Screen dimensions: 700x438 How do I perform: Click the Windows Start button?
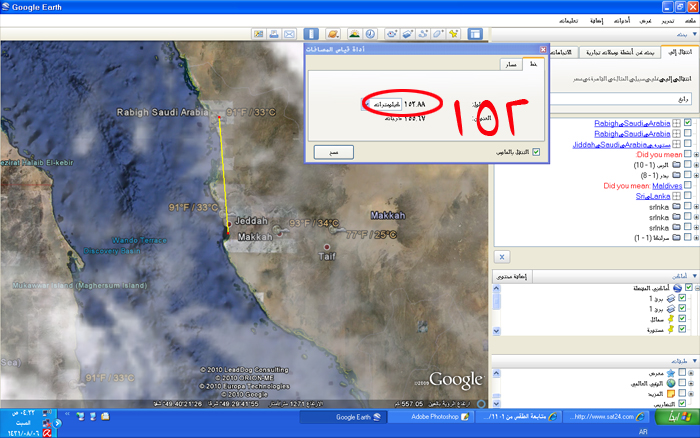coord(676,417)
